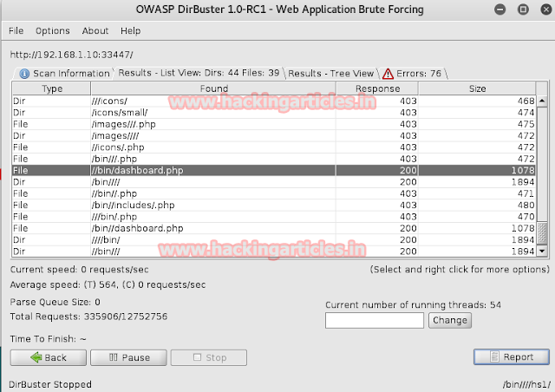The image size is (555, 392).
Task: Click the DirBuster Stopped status text
Action: pos(50,384)
